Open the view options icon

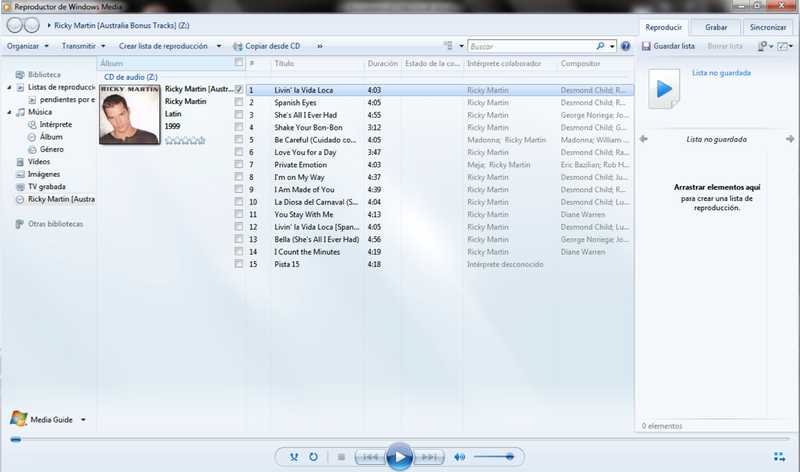pyautogui.click(x=448, y=45)
